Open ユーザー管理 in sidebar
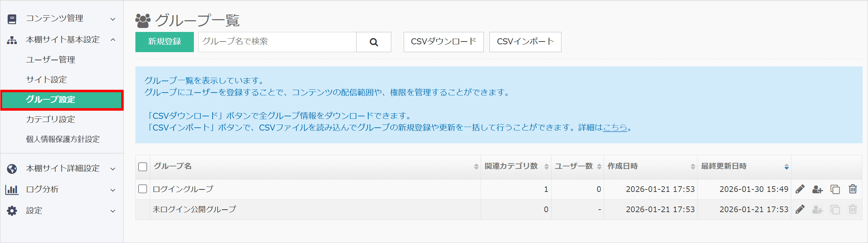 coord(50,60)
